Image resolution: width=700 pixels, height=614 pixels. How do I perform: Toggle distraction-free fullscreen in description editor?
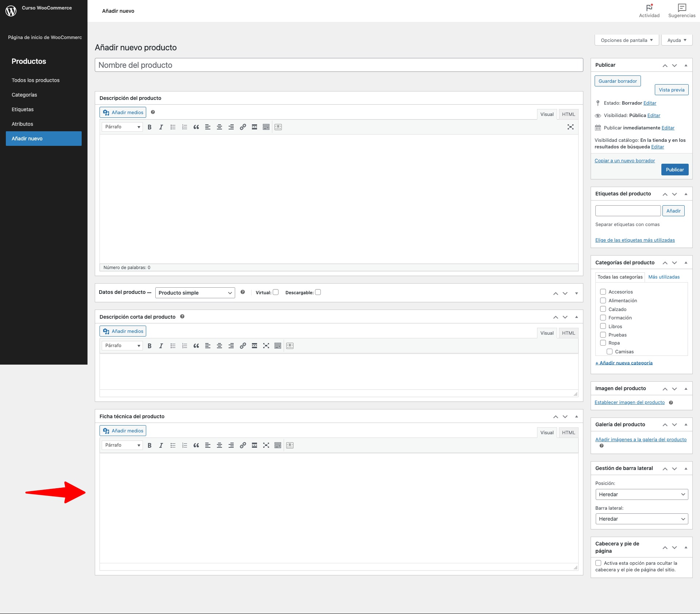[x=571, y=127]
